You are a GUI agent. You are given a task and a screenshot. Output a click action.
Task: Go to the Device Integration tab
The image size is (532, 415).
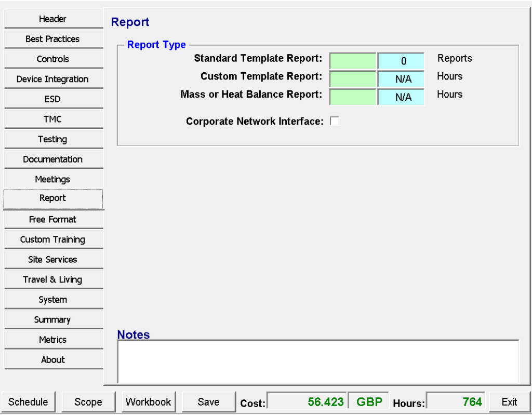click(53, 79)
